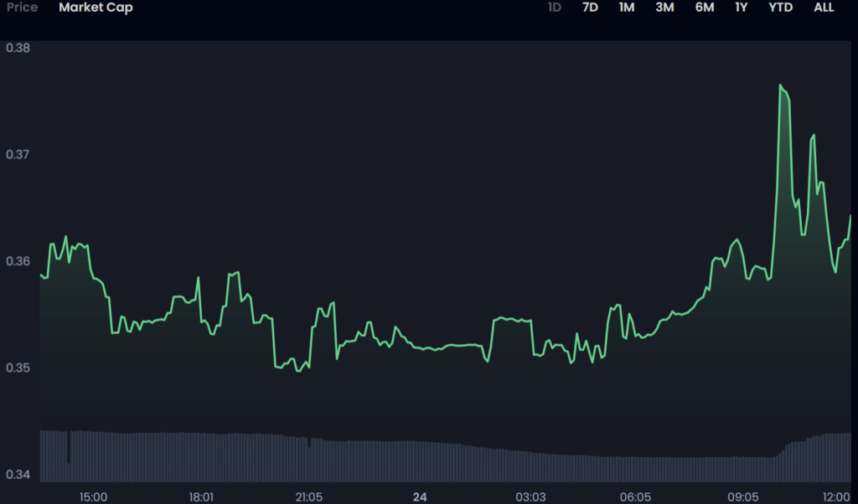
Task: Open the Market Cap tab
Action: click(96, 8)
